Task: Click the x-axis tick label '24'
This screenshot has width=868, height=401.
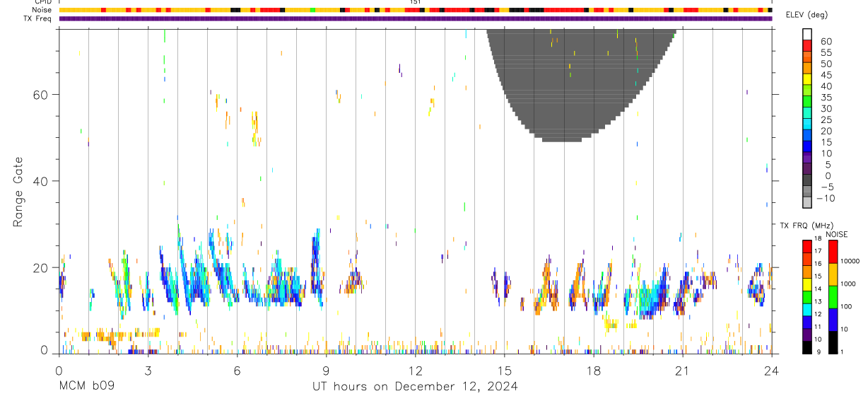Action: pos(772,370)
